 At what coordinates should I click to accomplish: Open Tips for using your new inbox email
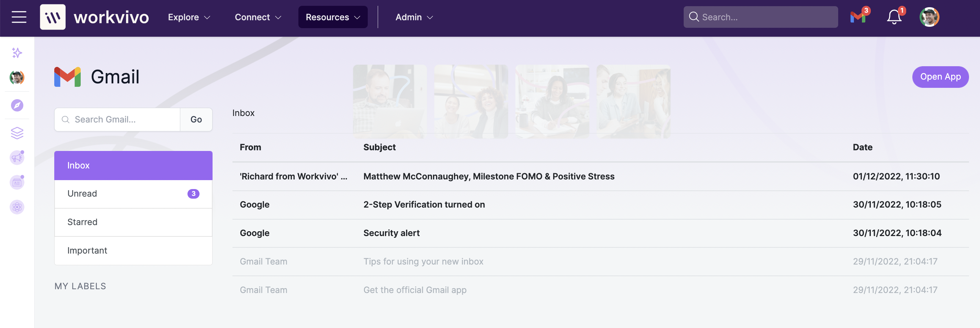coord(600,262)
